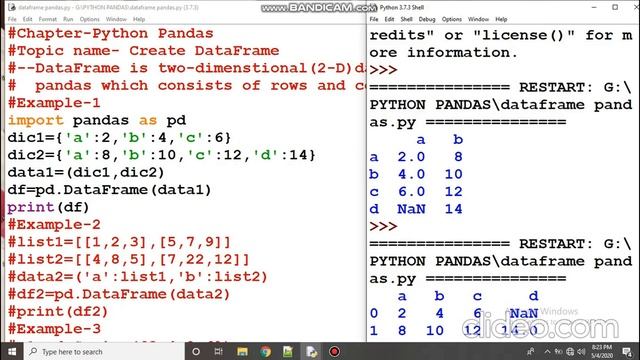Open Options menu in editor window

point(89,19)
